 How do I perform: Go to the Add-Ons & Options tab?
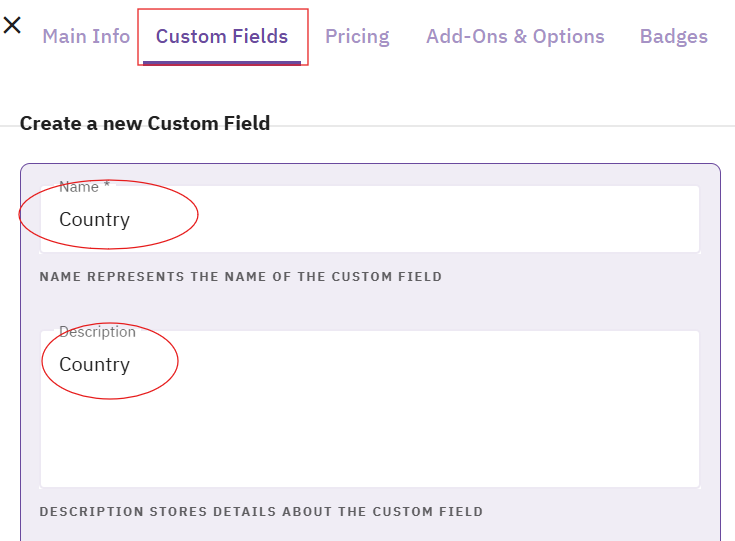515,37
